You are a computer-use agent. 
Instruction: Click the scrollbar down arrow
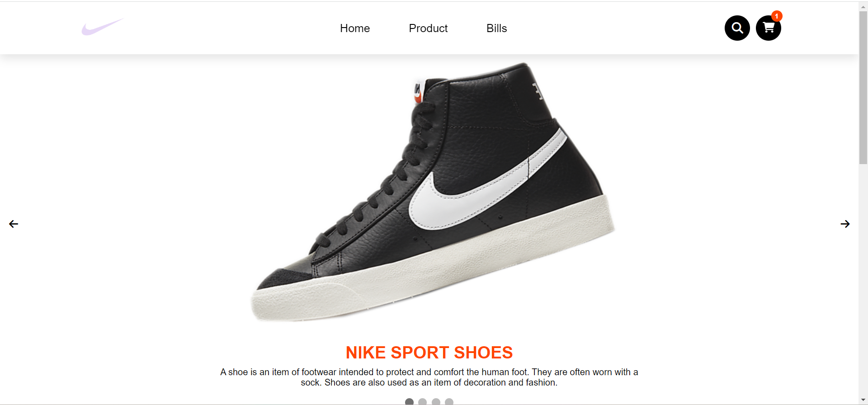[863, 400]
